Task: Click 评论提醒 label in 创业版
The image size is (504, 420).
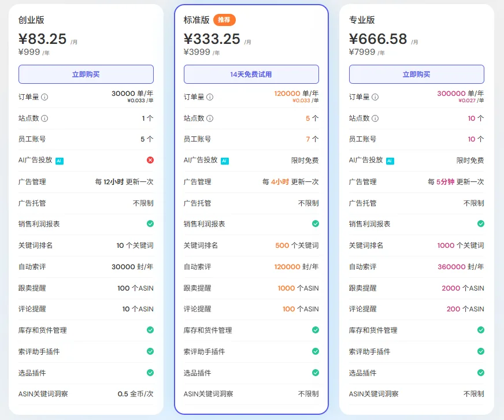Action: pos(32,309)
